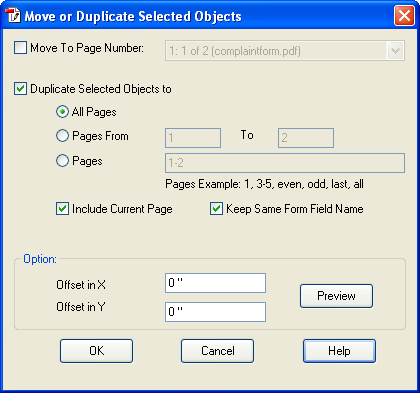Toggle Include Current Page checkbox
Viewport: 420px width, 393px height.
coord(62,209)
